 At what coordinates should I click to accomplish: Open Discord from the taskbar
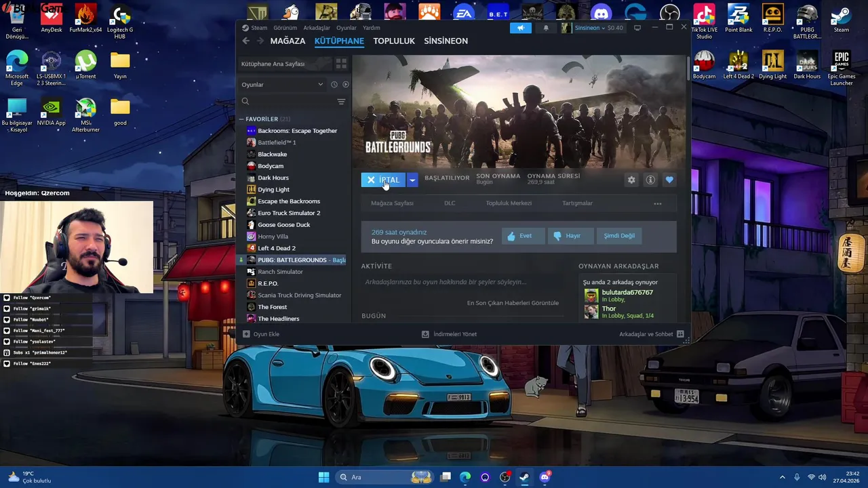(x=545, y=477)
